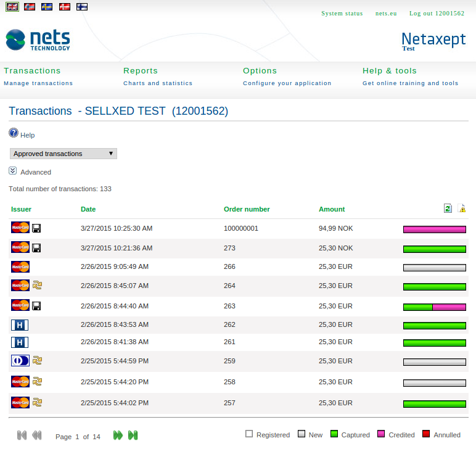Screen dimensions: 476x454
Task: Click Get online training and tools
Action: [x=411, y=83]
